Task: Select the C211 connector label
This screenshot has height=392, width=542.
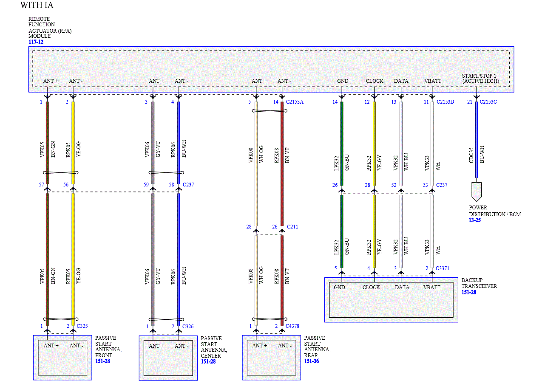Action: tap(292, 227)
